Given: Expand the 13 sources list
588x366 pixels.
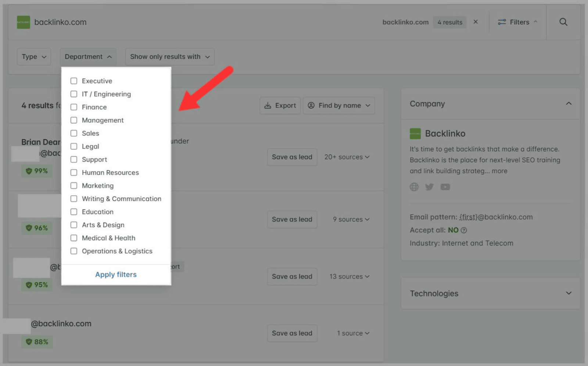Looking at the screenshot, I should coord(349,276).
